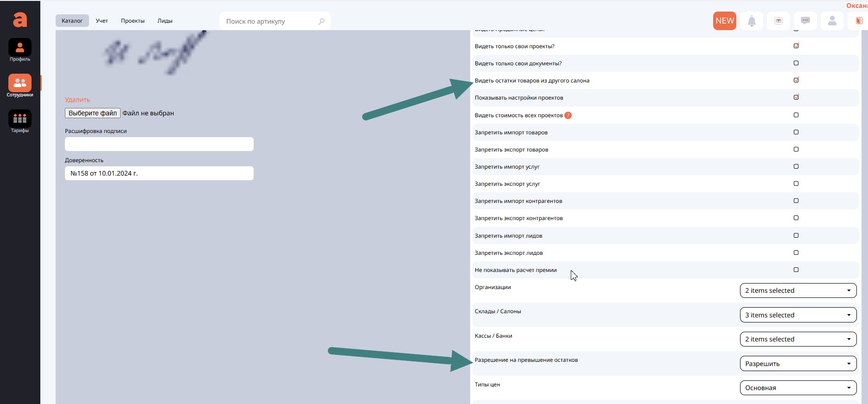Click the user account icon in header

point(832,21)
